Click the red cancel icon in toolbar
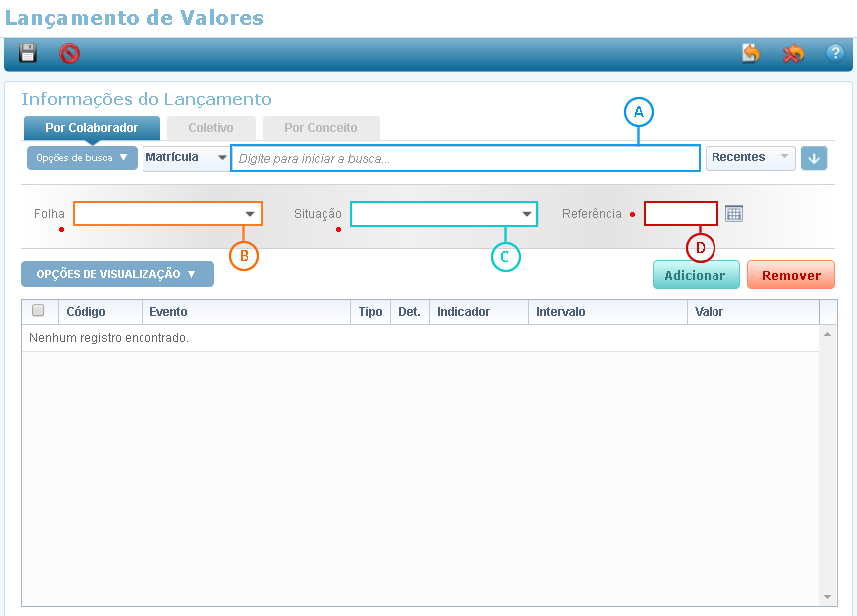The width and height of the screenshot is (857, 616). [x=69, y=54]
